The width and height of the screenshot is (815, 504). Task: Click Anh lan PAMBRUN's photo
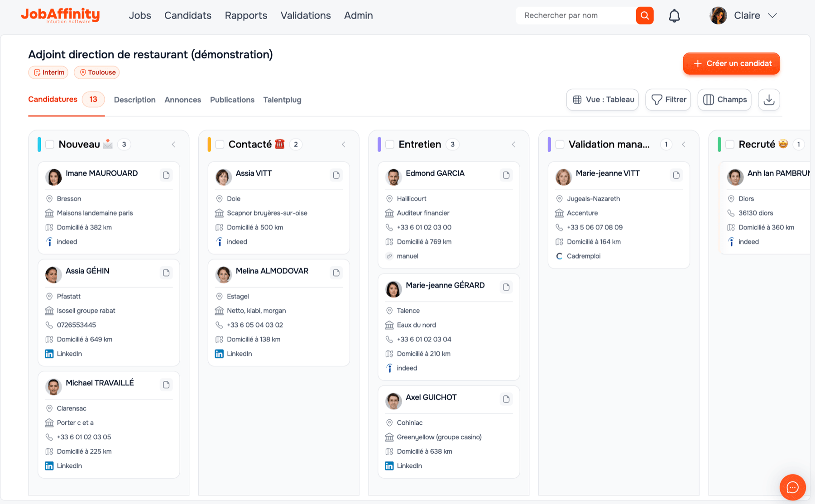[x=735, y=177]
